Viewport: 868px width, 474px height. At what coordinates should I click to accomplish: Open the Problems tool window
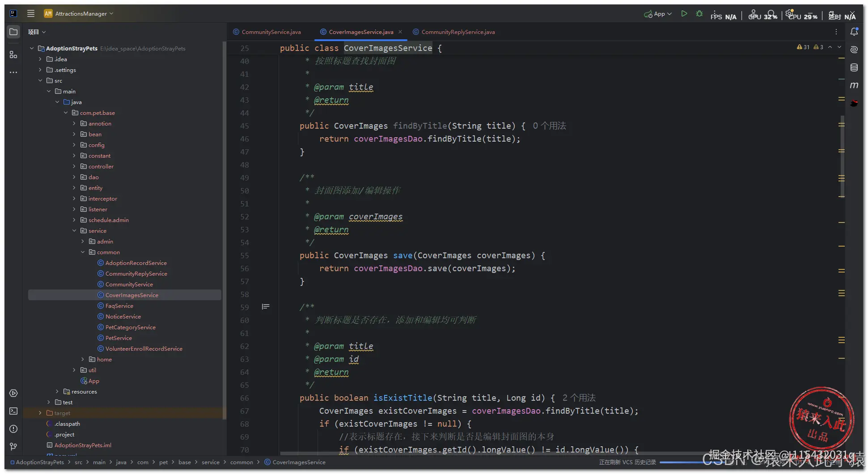pos(13,429)
